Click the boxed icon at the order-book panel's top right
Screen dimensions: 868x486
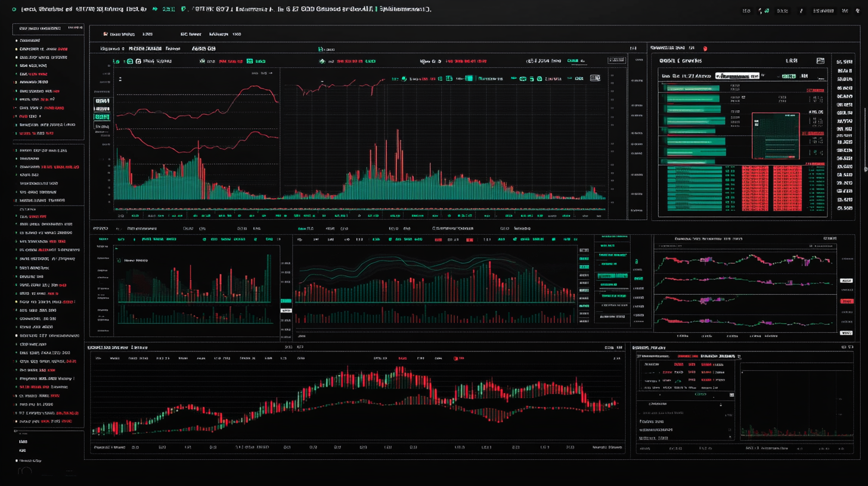(x=820, y=61)
